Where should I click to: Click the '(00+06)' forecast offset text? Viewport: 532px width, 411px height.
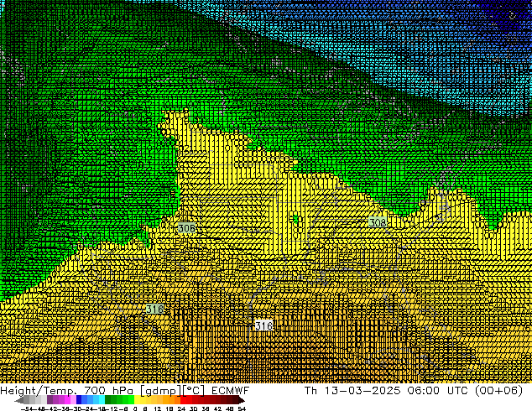(498, 391)
